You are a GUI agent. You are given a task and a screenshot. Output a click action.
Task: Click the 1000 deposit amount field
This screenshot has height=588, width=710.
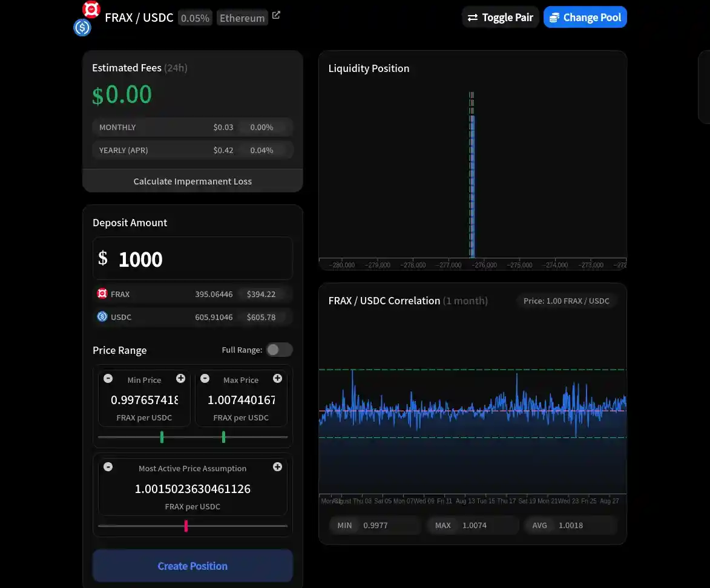(192, 259)
